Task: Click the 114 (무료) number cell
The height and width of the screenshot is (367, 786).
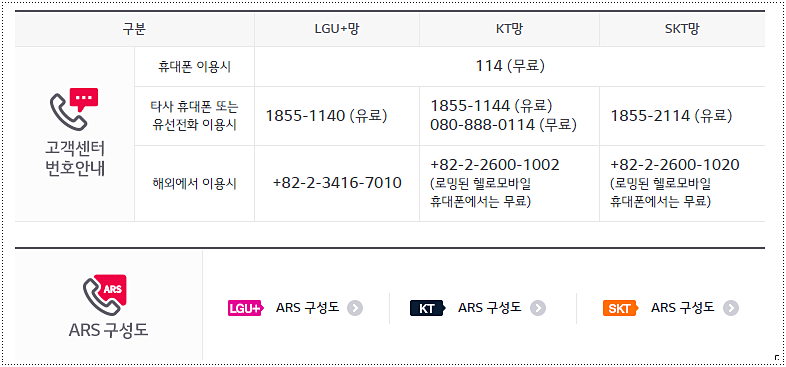Action: point(510,66)
